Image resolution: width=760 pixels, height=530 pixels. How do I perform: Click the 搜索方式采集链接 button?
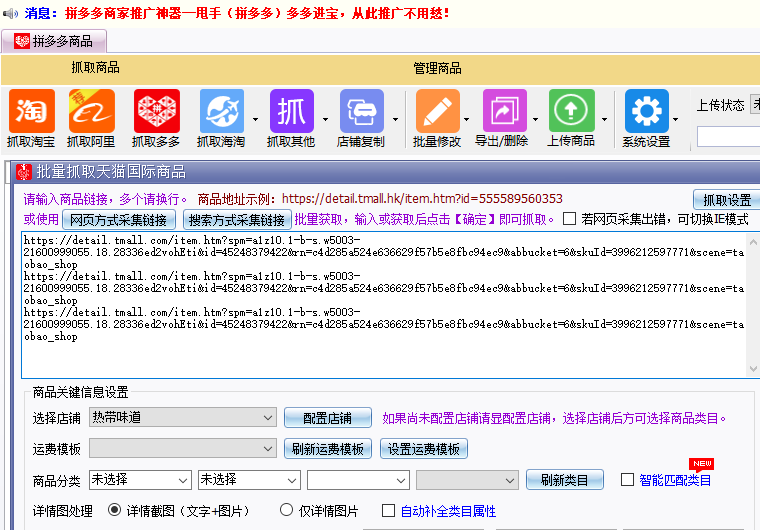click(237, 220)
